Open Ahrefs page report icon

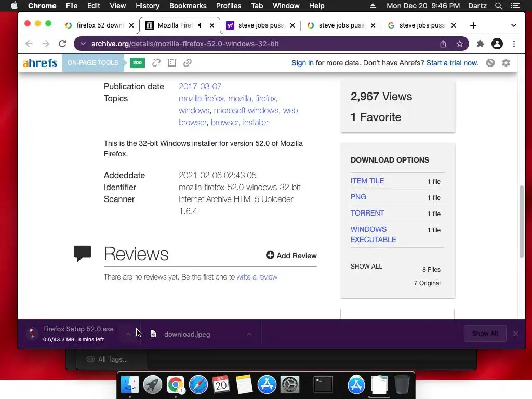172,63
